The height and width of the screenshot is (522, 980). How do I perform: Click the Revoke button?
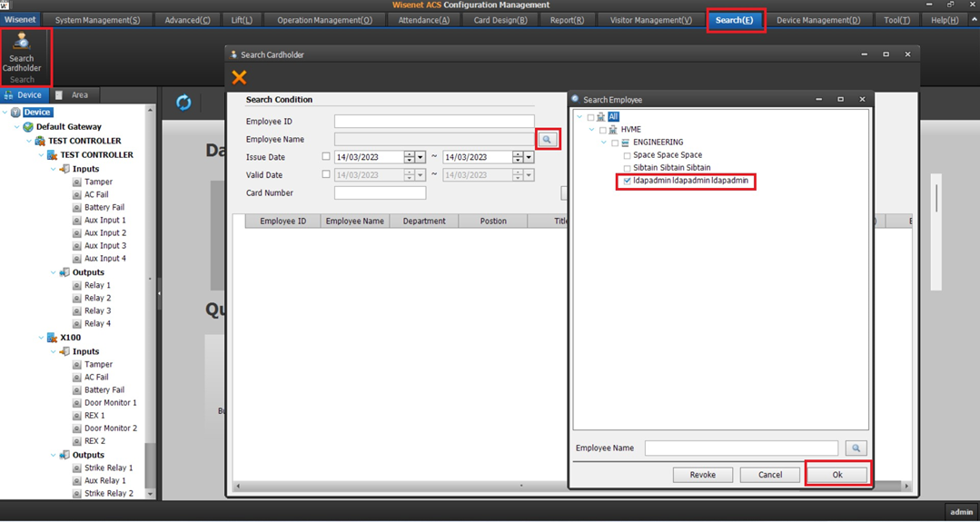(x=702, y=475)
